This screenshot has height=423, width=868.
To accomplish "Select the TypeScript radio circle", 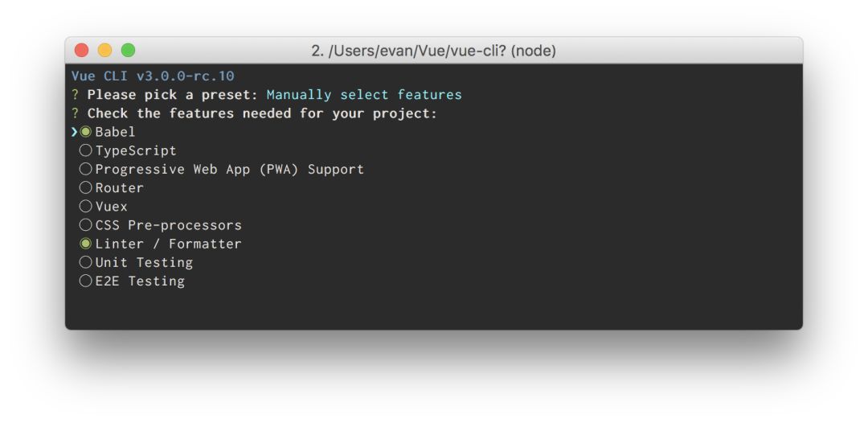I will (x=86, y=150).
